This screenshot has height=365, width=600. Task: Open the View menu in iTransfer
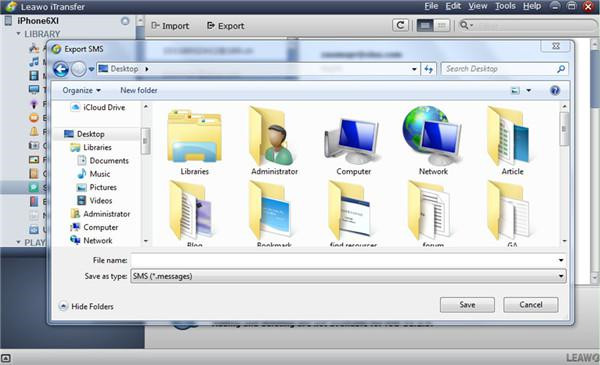pyautogui.click(x=478, y=6)
